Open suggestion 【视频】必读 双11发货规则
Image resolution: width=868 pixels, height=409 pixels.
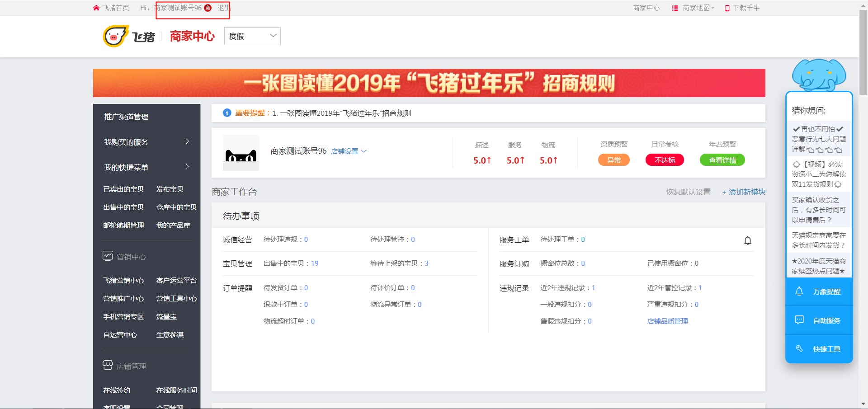pyautogui.click(x=819, y=174)
